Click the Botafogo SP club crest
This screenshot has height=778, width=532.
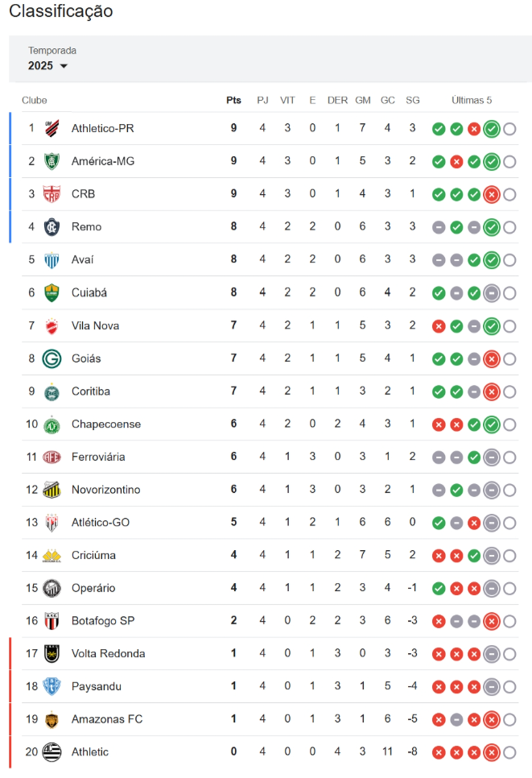tap(52, 621)
